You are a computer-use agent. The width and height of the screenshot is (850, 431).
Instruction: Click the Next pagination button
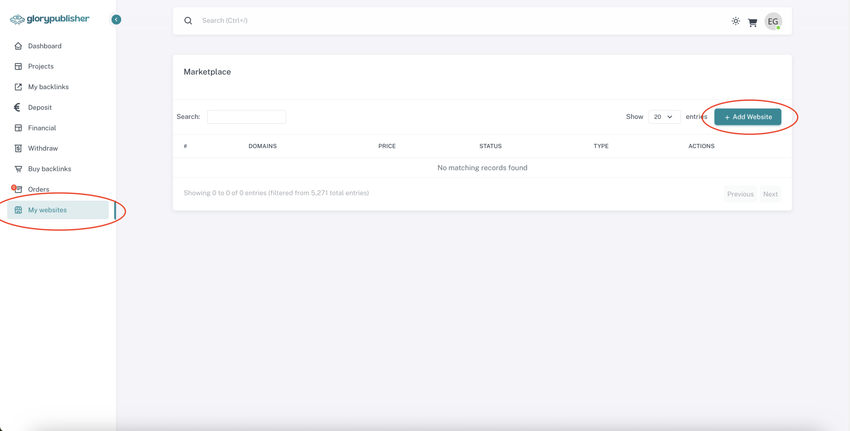tap(770, 194)
